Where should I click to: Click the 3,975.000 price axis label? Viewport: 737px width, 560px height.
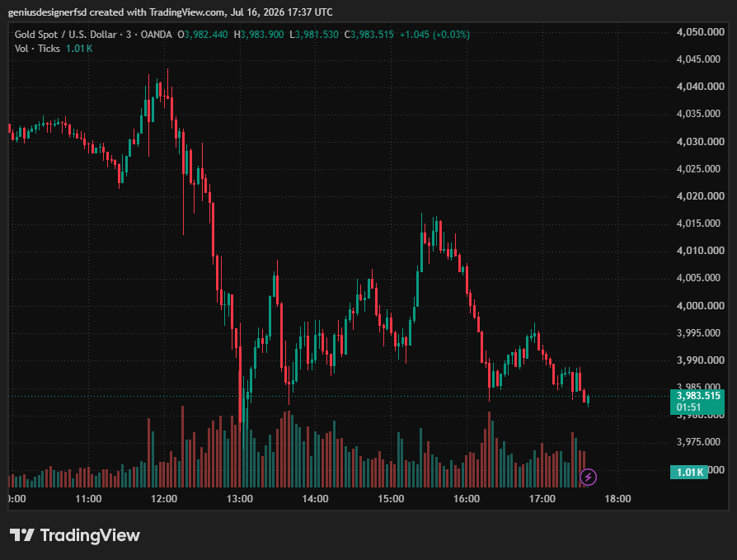[x=698, y=442]
